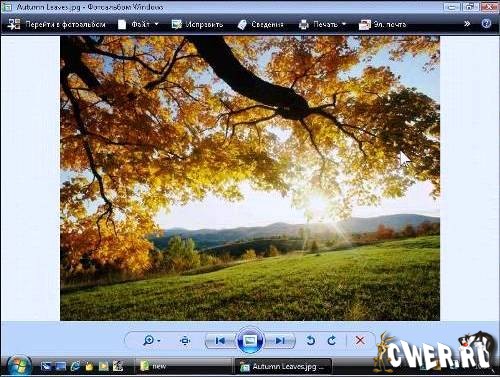Image resolution: width=500 pixels, height=377 pixels.
Task: Click the Autumn Leaves photo
Action: 250,178
